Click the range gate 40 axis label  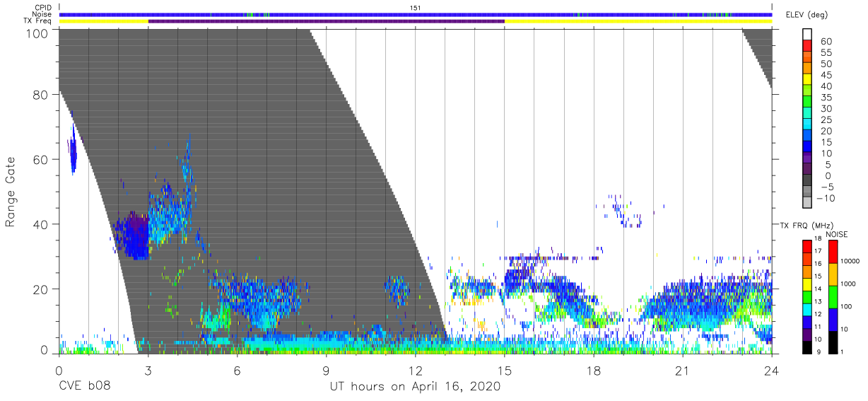tap(40, 224)
